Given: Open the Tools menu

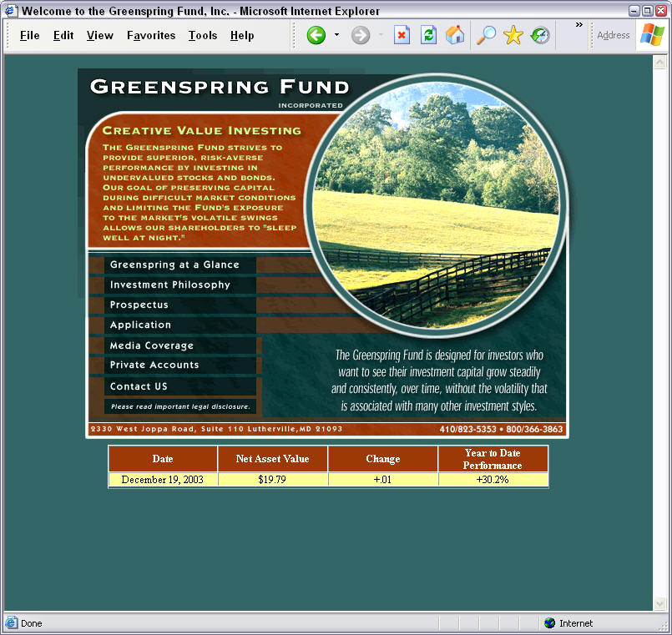Looking at the screenshot, I should 203,36.
